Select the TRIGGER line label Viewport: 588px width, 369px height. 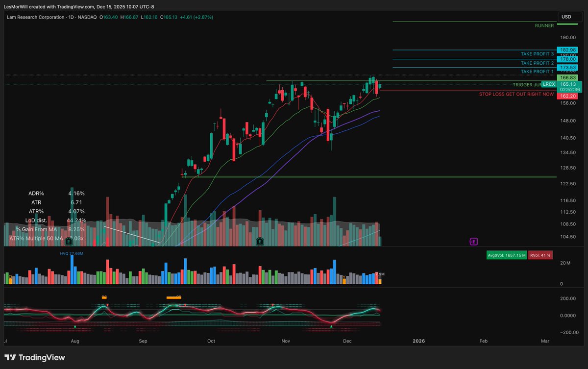(x=527, y=85)
